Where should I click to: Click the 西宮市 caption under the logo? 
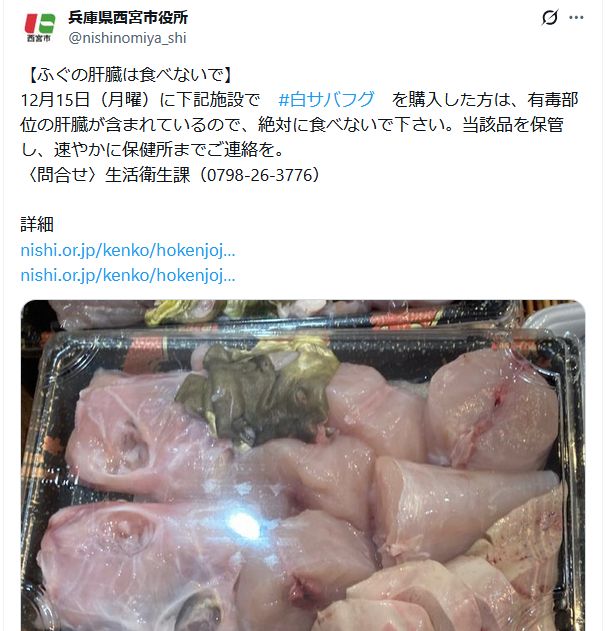pyautogui.click(x=39, y=39)
